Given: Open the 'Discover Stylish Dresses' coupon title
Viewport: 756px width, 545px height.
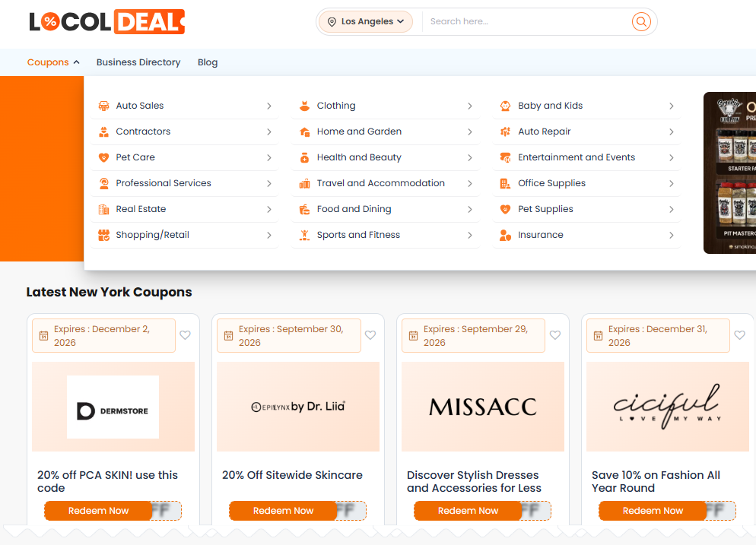Looking at the screenshot, I should click(474, 481).
